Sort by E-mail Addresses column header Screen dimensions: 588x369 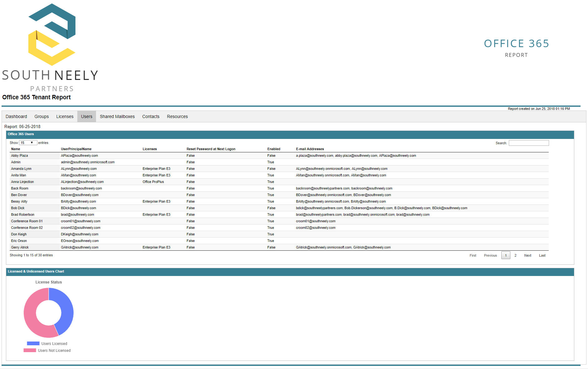coord(310,149)
